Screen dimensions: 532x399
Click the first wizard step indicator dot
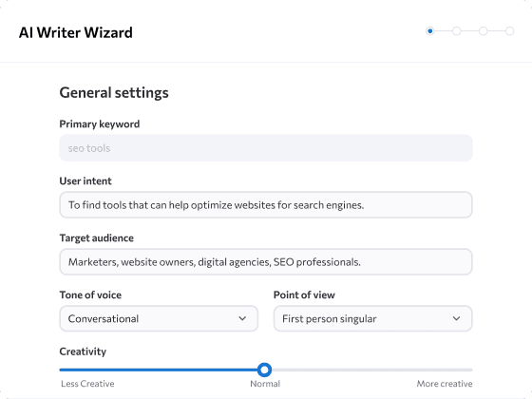429,31
